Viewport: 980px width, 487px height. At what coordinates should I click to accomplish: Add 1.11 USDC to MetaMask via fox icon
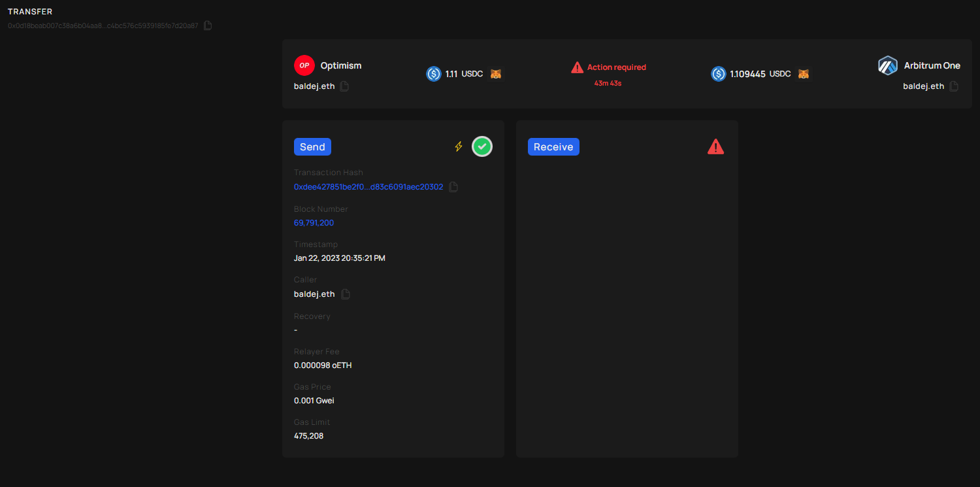coord(495,73)
